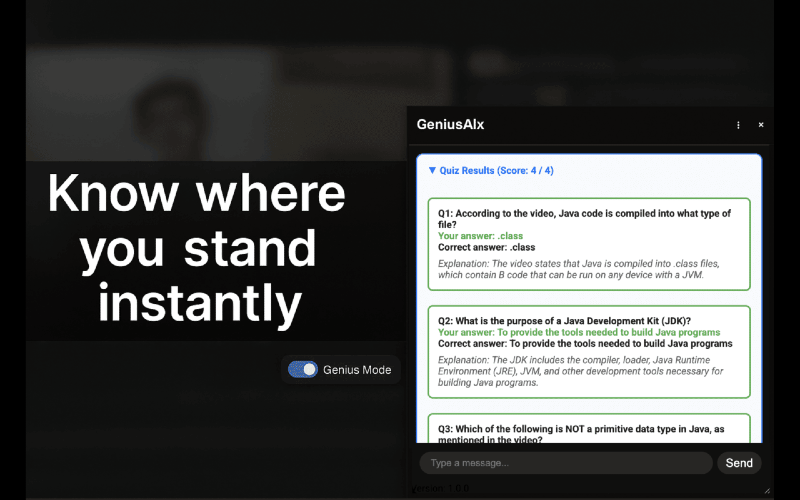Select the Q2 'Correct answer' line
This screenshot has height=500, width=800.
pos(585,344)
